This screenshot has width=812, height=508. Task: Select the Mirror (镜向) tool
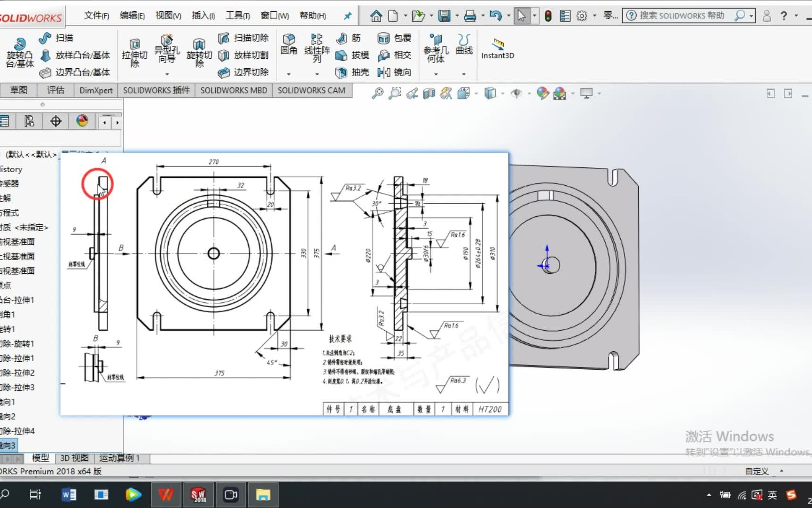395,72
